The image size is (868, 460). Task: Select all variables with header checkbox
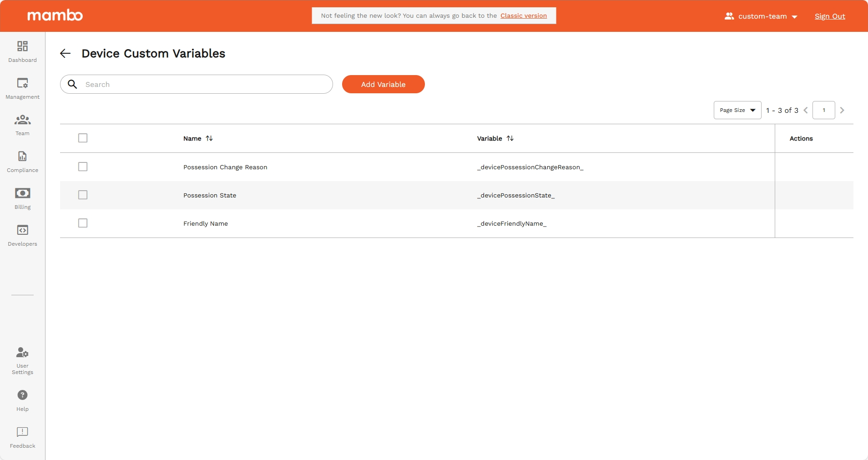(83, 138)
